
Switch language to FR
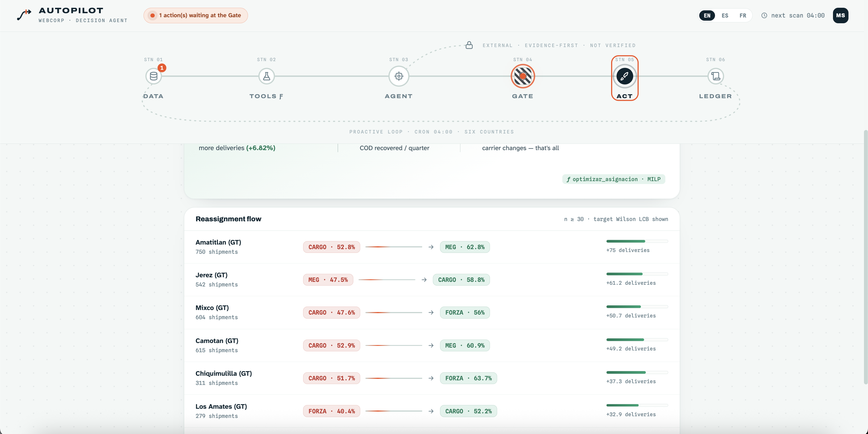pyautogui.click(x=743, y=15)
